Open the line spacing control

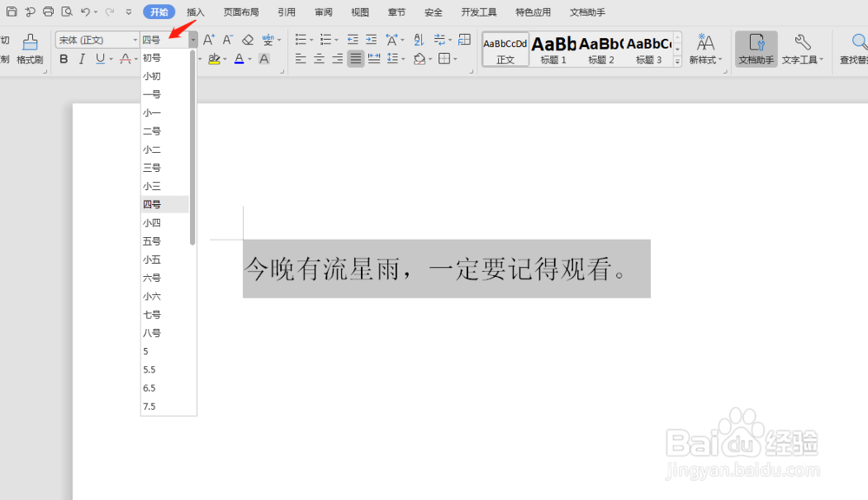pyautogui.click(x=392, y=58)
